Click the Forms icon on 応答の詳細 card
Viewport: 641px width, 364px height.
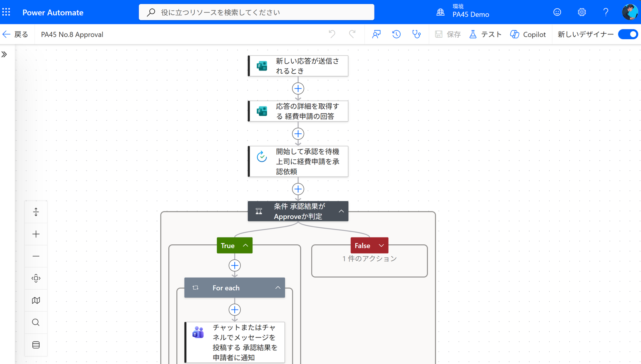tap(262, 111)
